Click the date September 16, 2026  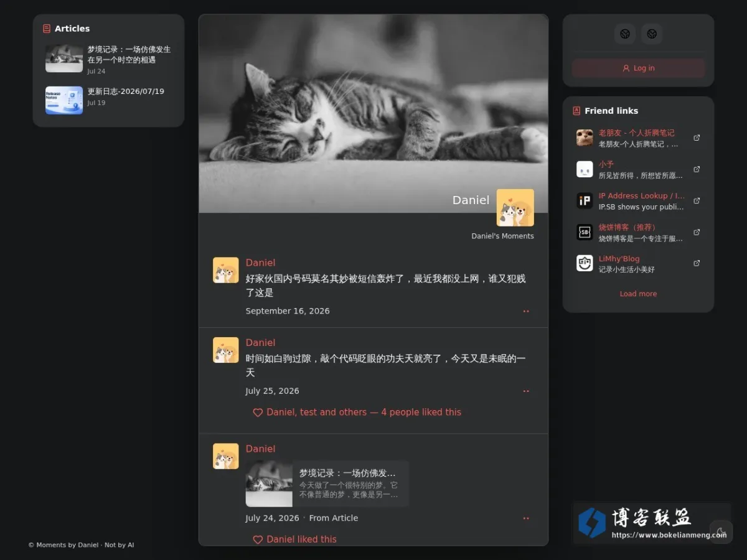coord(288,311)
